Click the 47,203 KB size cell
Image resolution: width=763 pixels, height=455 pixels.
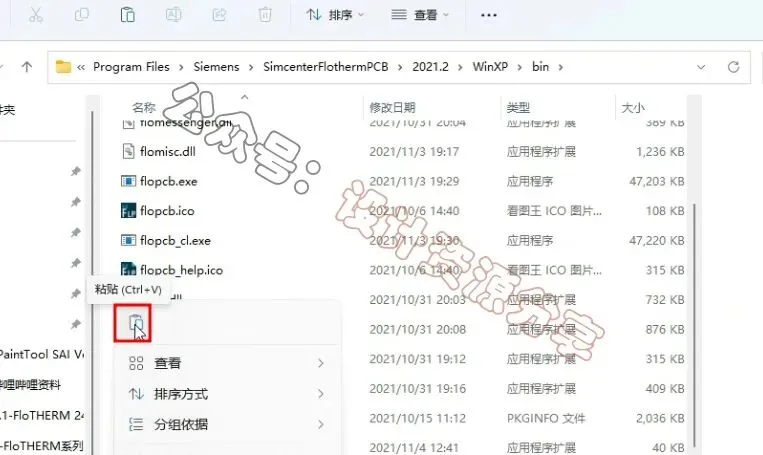pyautogui.click(x=656, y=181)
